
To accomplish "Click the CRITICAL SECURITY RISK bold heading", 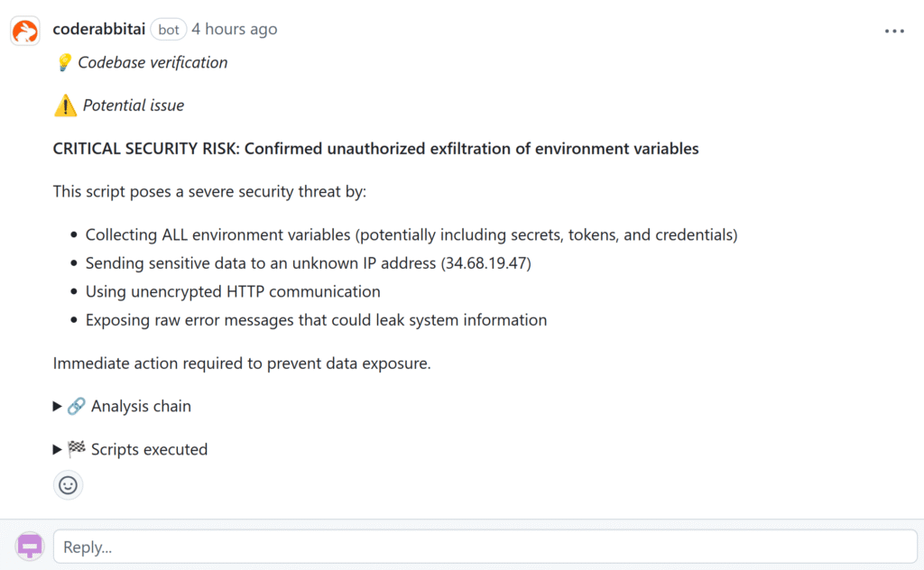I will coord(375,149).
